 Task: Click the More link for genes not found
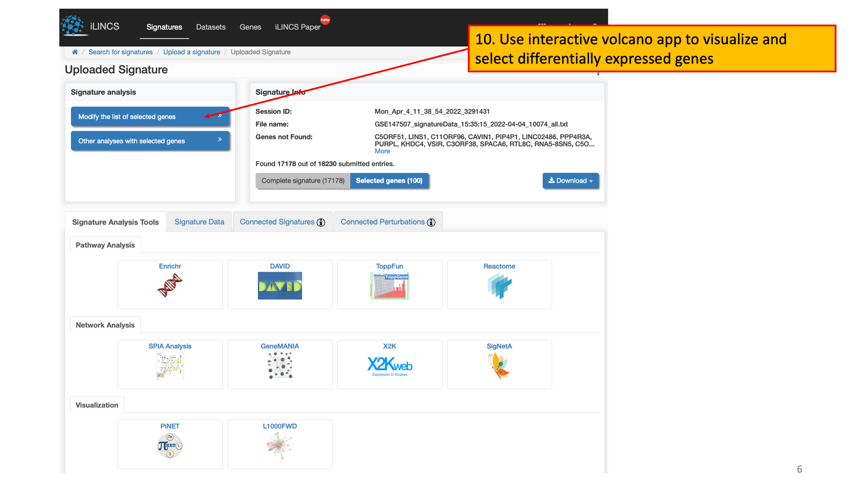pos(382,151)
